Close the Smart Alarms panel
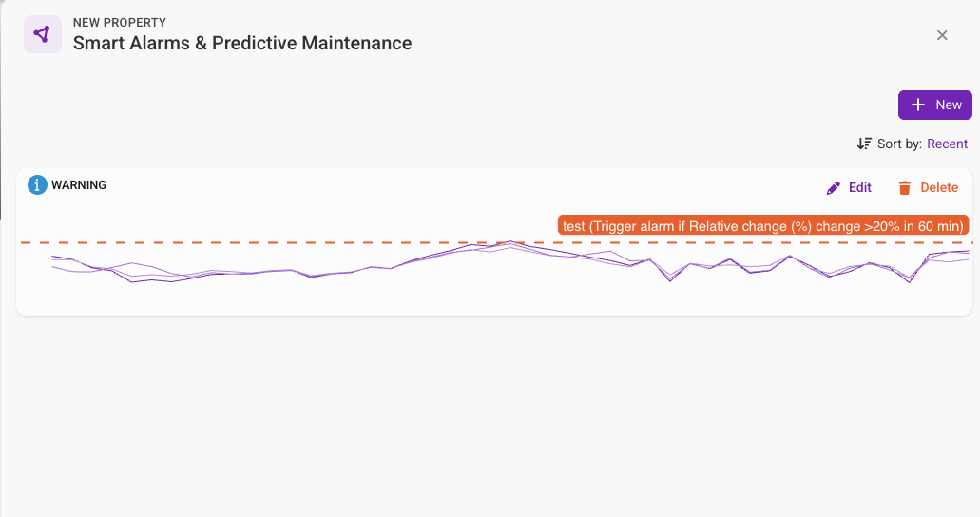 coord(942,35)
